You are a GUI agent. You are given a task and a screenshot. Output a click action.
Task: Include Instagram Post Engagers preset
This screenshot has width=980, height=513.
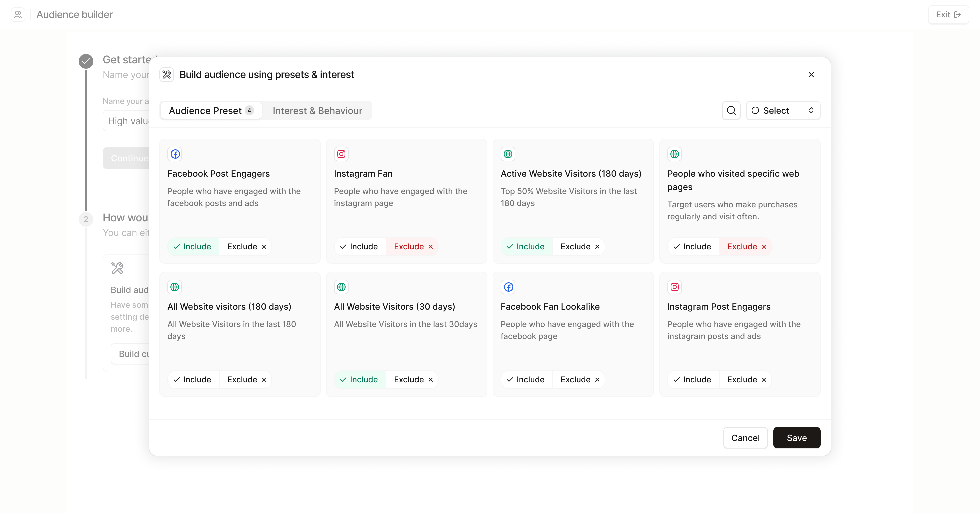click(693, 379)
